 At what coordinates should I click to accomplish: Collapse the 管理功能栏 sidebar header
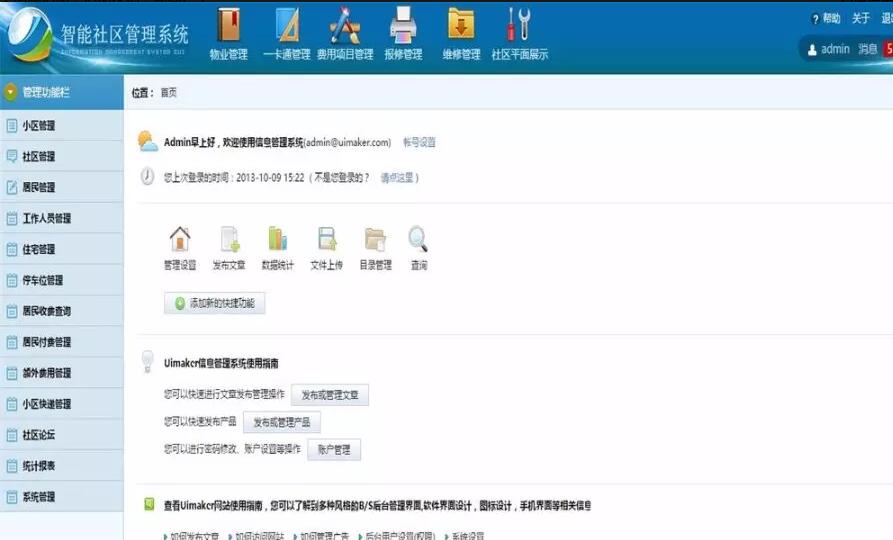(62, 92)
